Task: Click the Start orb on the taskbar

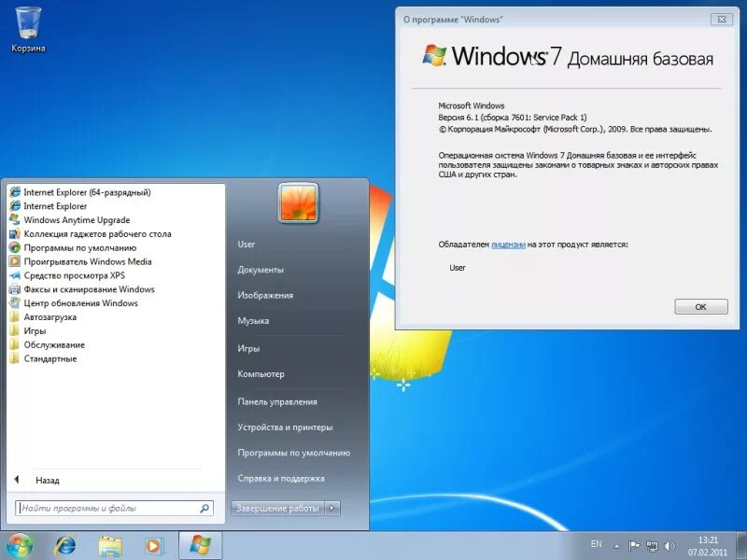Action: [19, 546]
